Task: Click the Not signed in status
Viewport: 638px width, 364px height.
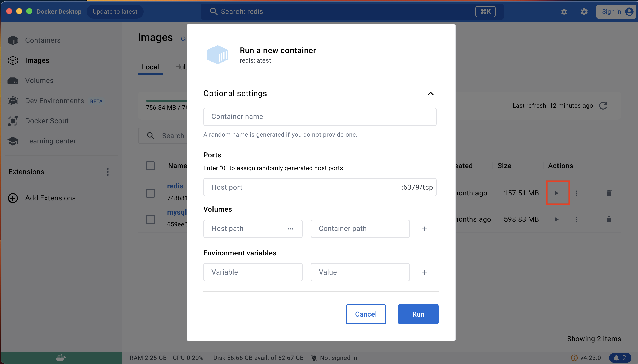Action: click(x=334, y=358)
